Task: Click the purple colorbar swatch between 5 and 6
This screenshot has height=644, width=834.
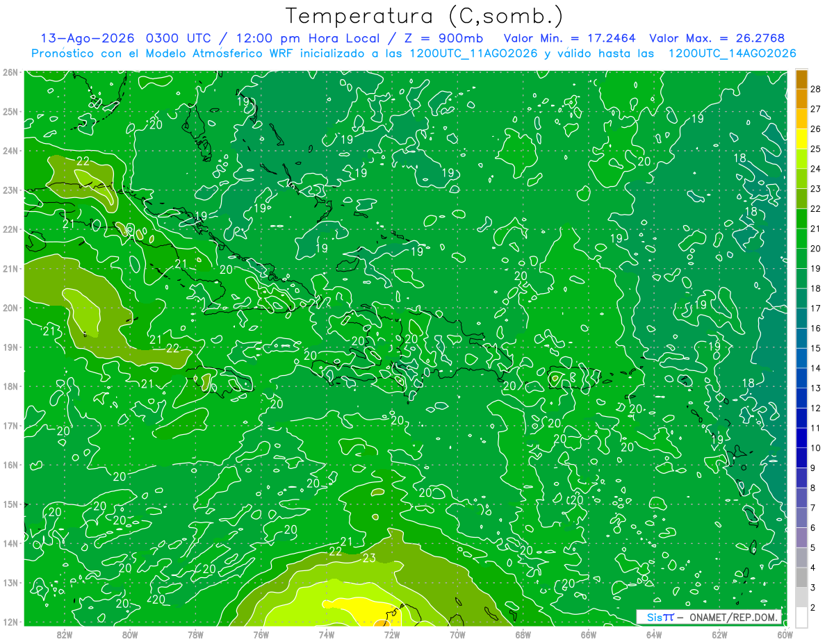Action: point(801,538)
